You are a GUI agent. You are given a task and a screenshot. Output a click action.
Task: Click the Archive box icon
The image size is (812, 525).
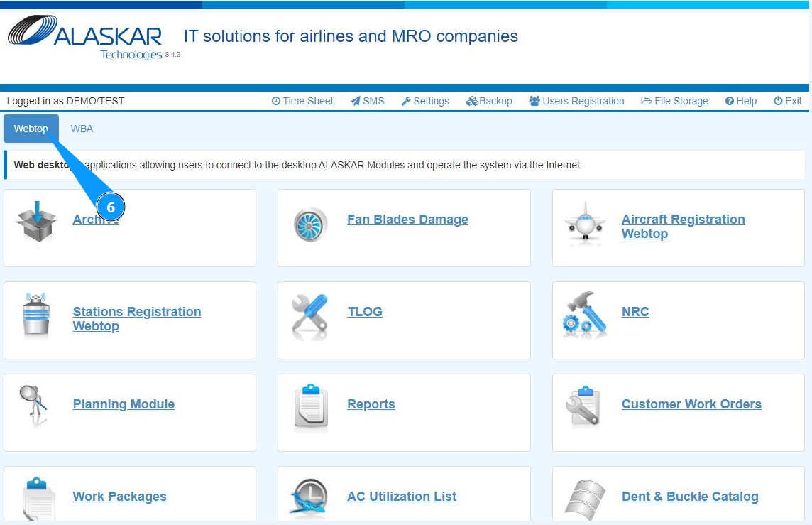35,222
